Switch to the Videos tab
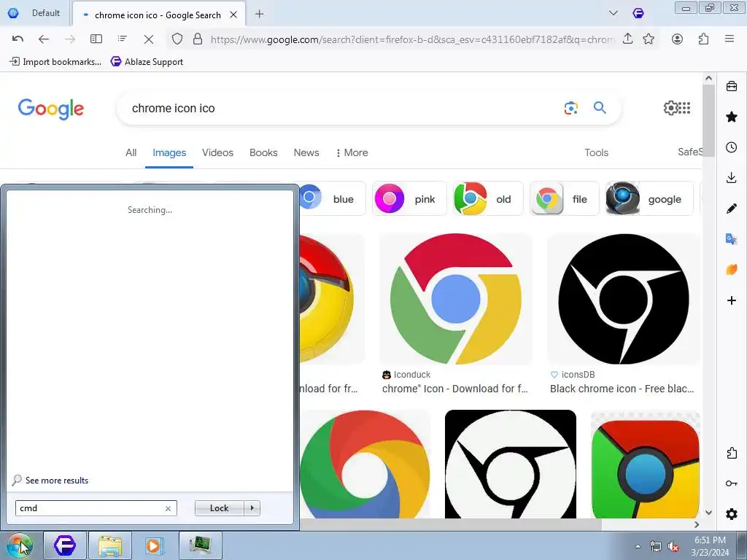The image size is (747, 560). (x=217, y=152)
